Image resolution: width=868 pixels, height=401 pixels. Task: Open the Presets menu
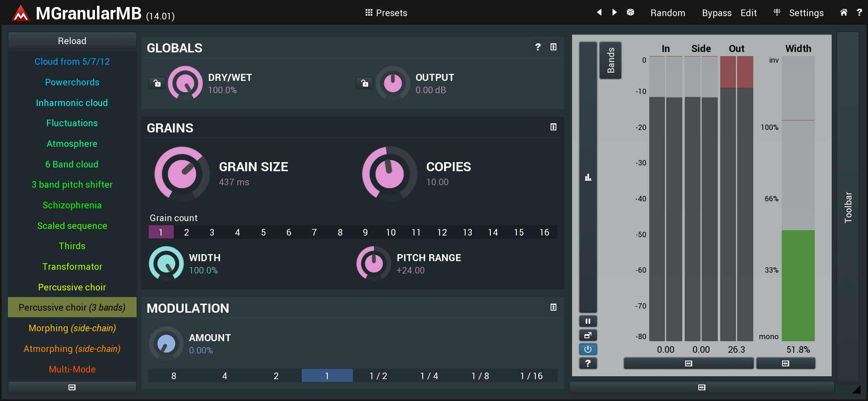386,13
